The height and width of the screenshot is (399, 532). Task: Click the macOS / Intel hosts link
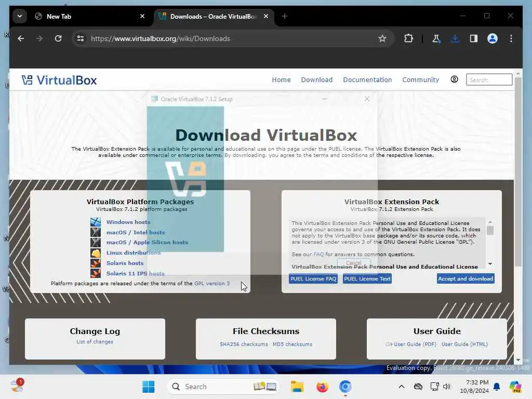136,232
